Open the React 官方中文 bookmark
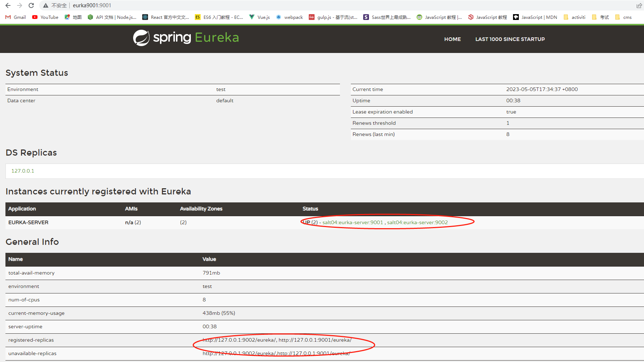This screenshot has height=362, width=644. click(x=166, y=17)
